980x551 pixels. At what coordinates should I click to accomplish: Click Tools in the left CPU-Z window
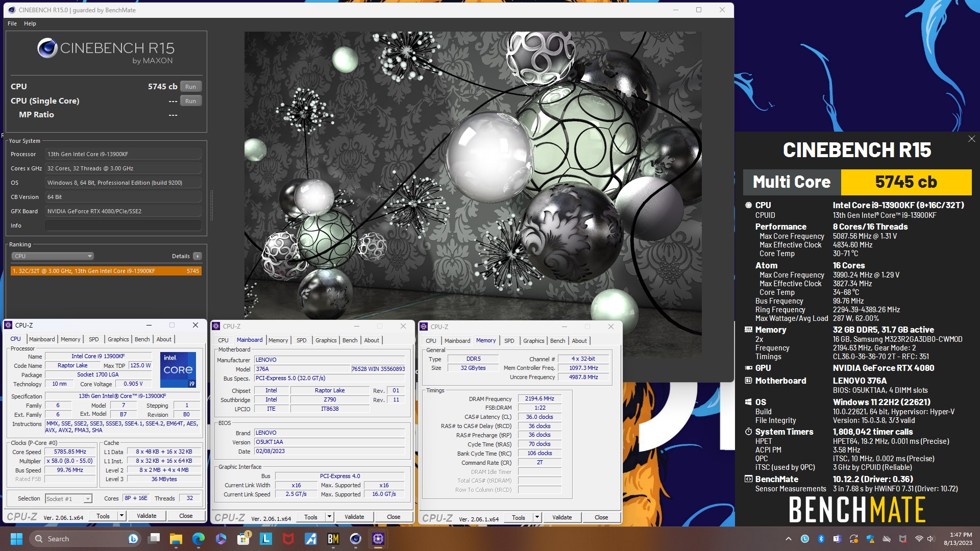(x=103, y=516)
